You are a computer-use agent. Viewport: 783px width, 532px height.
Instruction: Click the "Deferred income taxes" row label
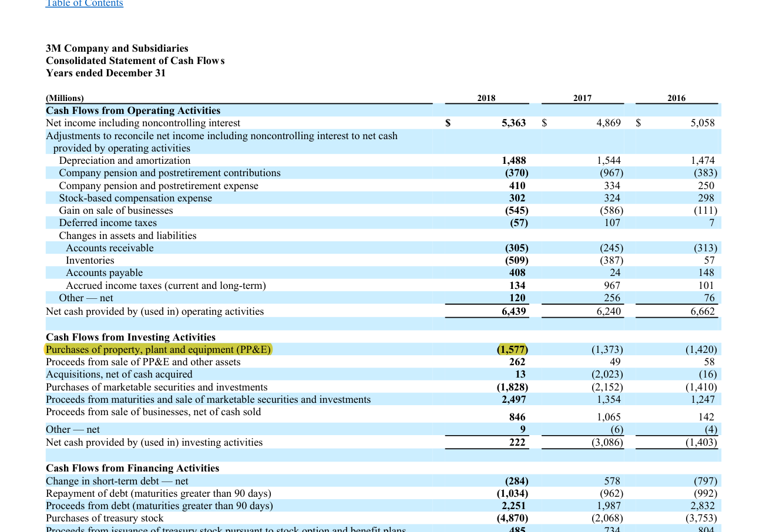tap(107, 223)
